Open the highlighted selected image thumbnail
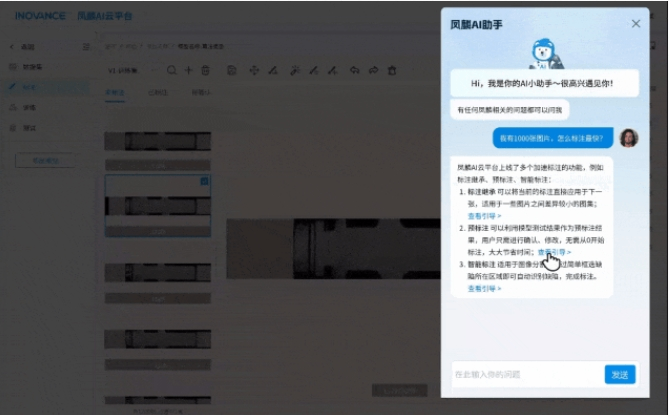The image size is (669, 415). pyautogui.click(x=158, y=206)
